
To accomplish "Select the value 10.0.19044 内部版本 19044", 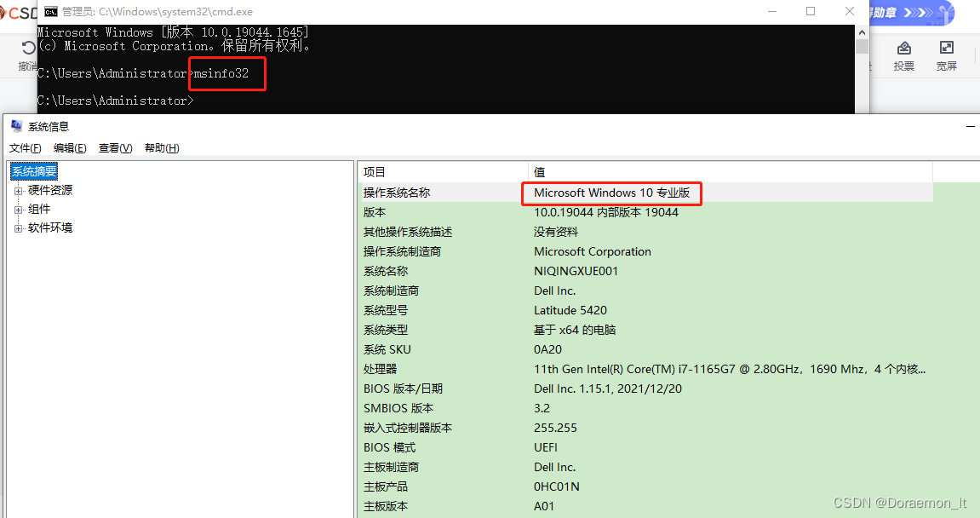I will pyautogui.click(x=605, y=213).
